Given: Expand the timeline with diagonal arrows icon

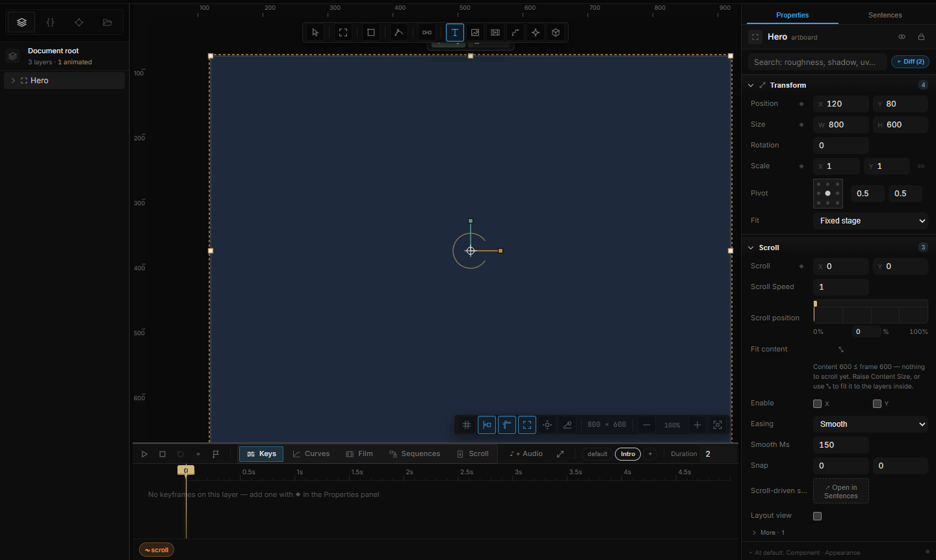Looking at the screenshot, I should (x=560, y=454).
